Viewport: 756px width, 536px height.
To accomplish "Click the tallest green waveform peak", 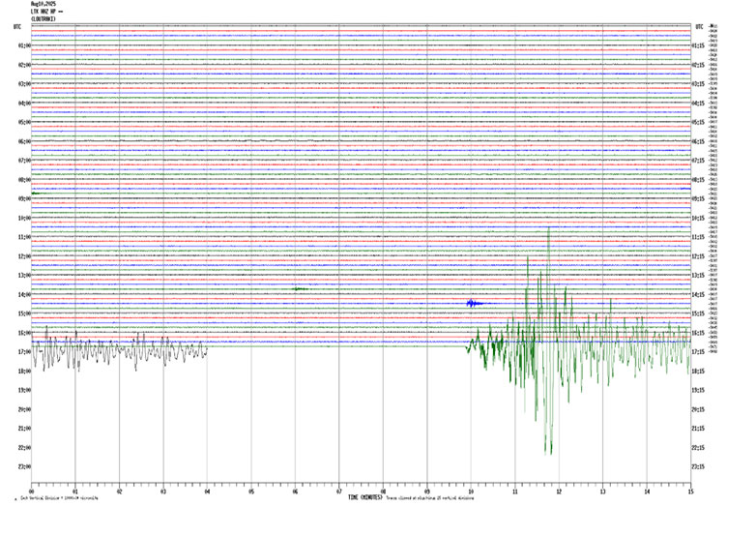I will [x=548, y=228].
